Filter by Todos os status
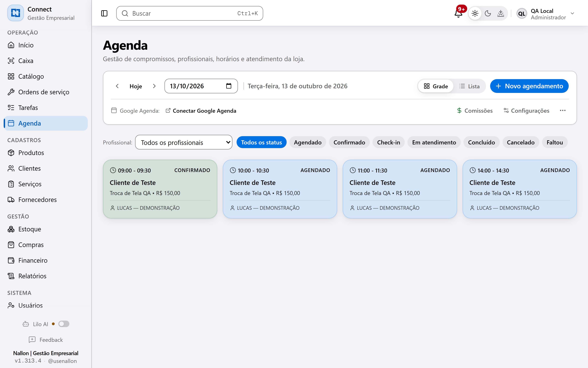 click(261, 142)
